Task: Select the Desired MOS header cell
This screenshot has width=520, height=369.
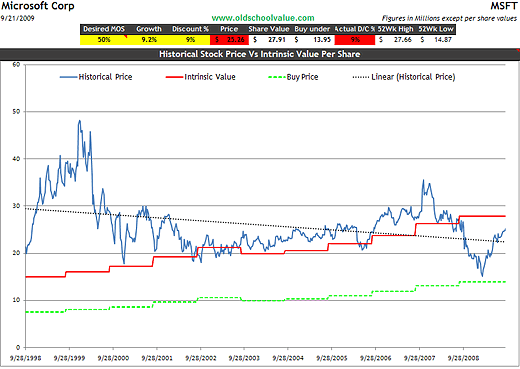Action: [x=104, y=29]
